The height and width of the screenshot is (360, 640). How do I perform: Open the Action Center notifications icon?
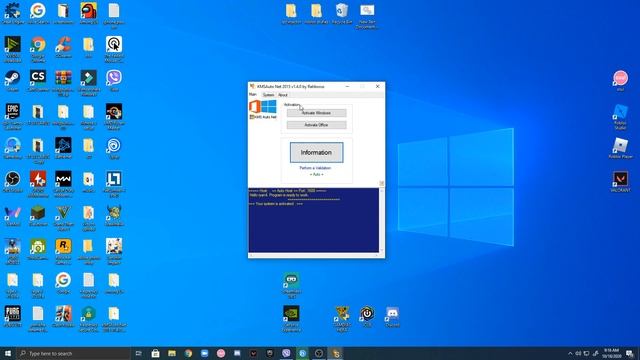tap(630, 353)
